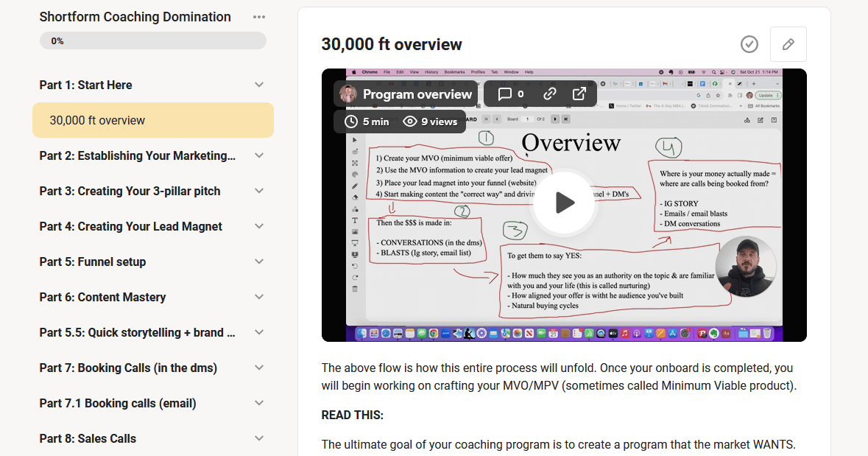Viewport: 868px width, 456px height.
Task: Expand the Part 5: Funnel setup chevron
Action: click(x=258, y=262)
